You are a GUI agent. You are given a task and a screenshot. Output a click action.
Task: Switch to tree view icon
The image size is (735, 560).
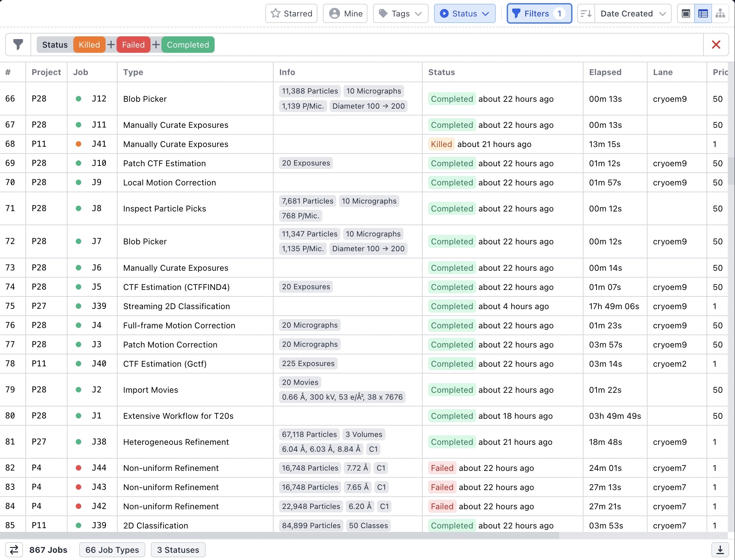tap(720, 14)
